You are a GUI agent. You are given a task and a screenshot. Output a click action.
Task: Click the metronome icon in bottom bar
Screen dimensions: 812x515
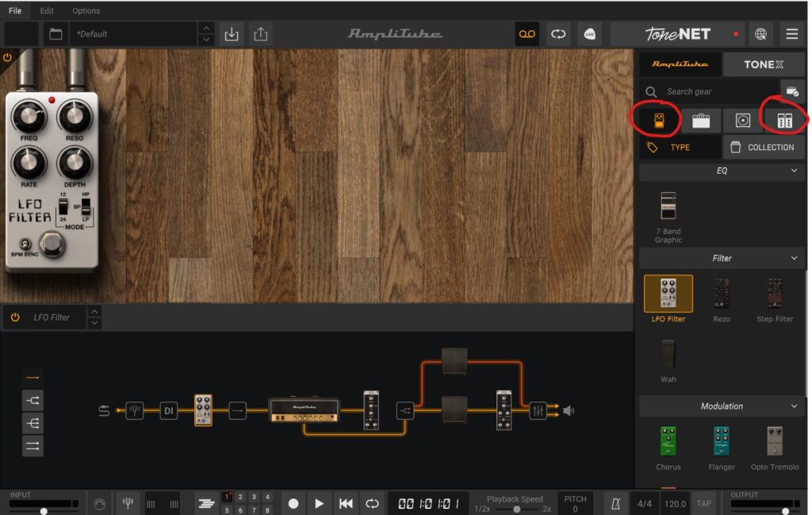pyautogui.click(x=615, y=503)
